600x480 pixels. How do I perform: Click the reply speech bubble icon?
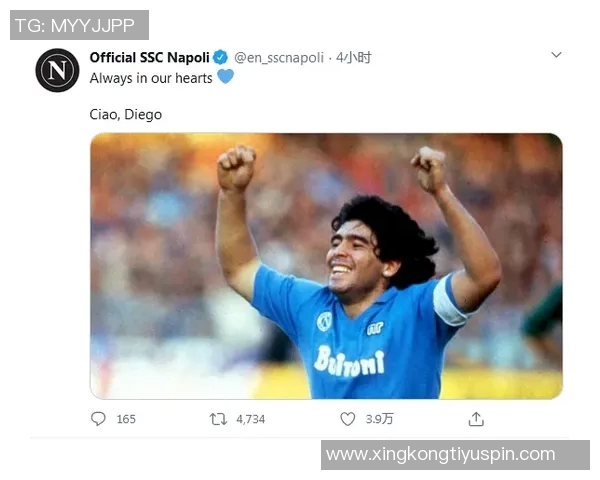[x=98, y=418]
